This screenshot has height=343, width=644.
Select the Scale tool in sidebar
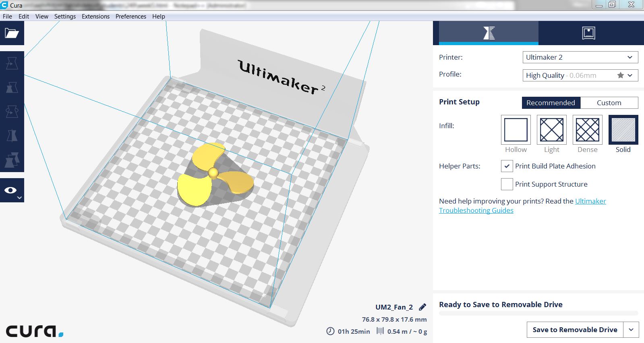12,87
